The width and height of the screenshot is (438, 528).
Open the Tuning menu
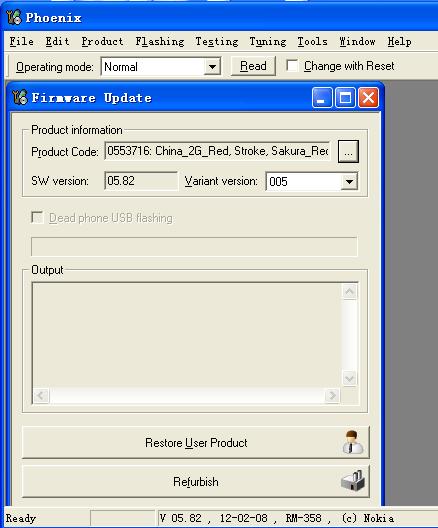[x=268, y=41]
